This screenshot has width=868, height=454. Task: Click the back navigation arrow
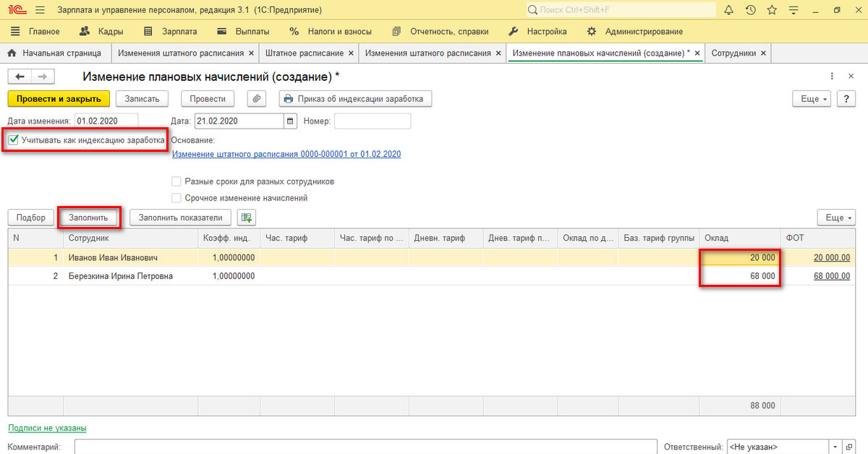tap(20, 77)
